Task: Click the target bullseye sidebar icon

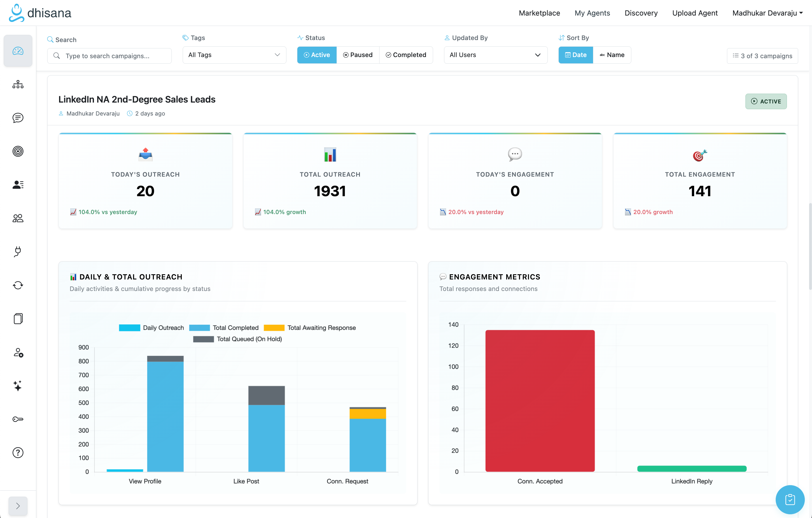Action: 18,151
